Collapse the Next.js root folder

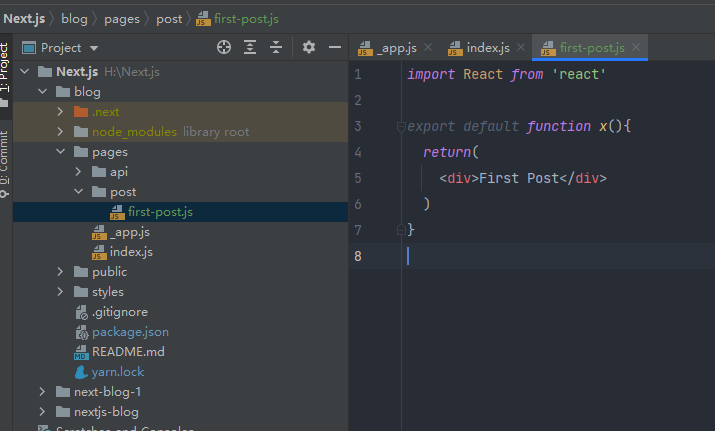click(x=25, y=72)
